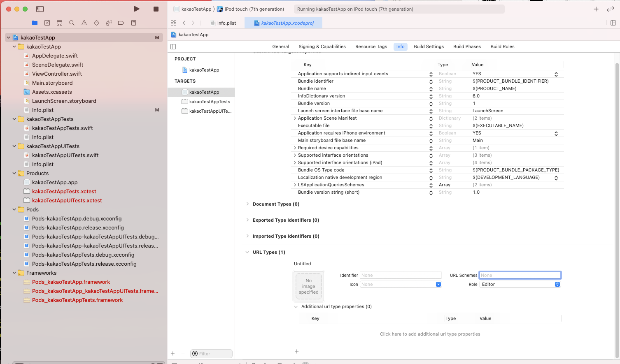Viewport: 620px width, 364px height.
Task: Open Signing & Capabilities tab
Action: (322, 46)
